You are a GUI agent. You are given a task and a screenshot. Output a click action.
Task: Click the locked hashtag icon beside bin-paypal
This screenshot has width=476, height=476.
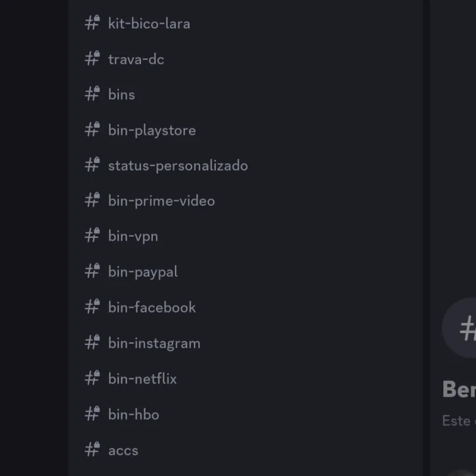[x=91, y=271]
